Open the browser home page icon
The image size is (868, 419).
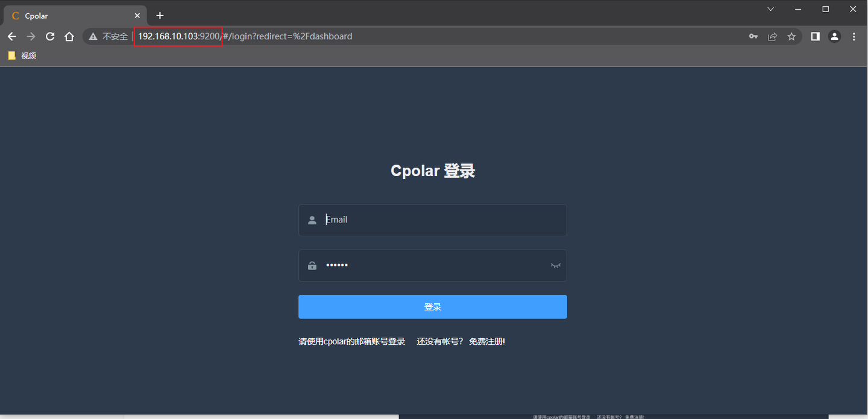click(69, 36)
